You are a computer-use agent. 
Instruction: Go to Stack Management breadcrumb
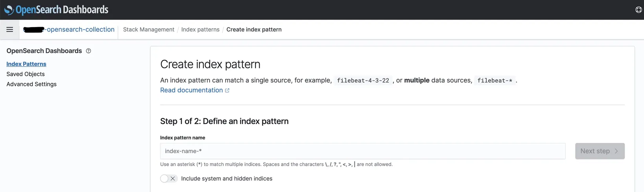[x=149, y=29]
